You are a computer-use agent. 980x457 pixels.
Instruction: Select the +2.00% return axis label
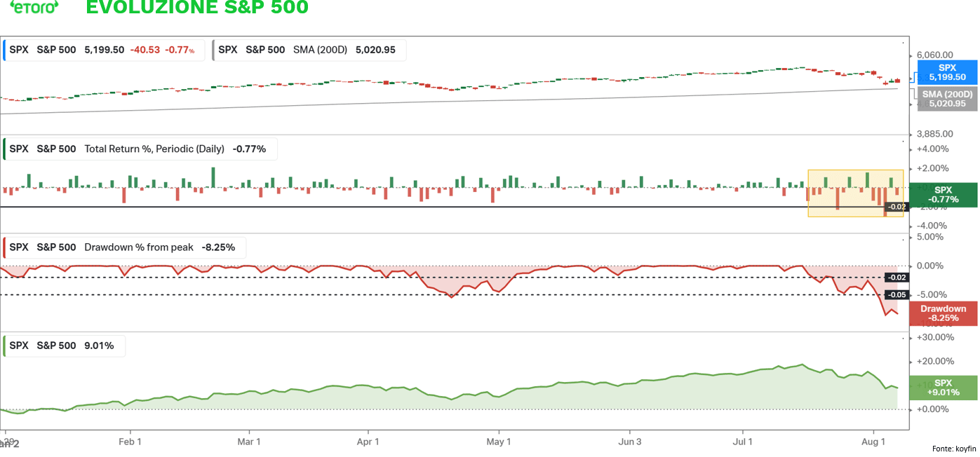tap(932, 168)
